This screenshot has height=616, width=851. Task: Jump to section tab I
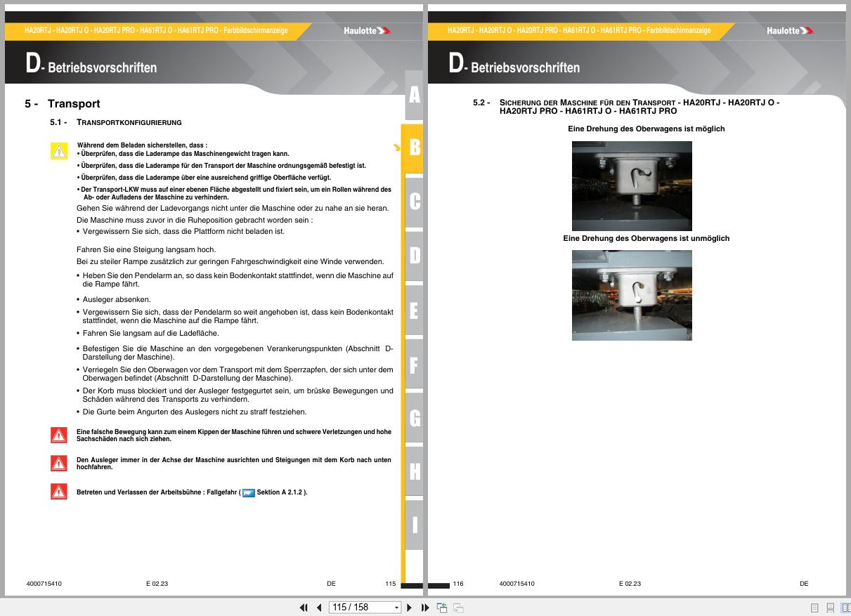[414, 524]
